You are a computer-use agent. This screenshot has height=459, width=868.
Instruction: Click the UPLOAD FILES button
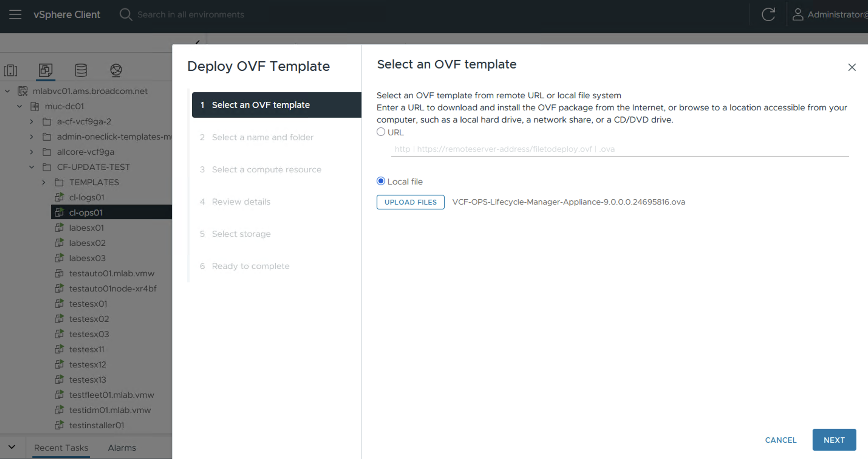coord(410,202)
